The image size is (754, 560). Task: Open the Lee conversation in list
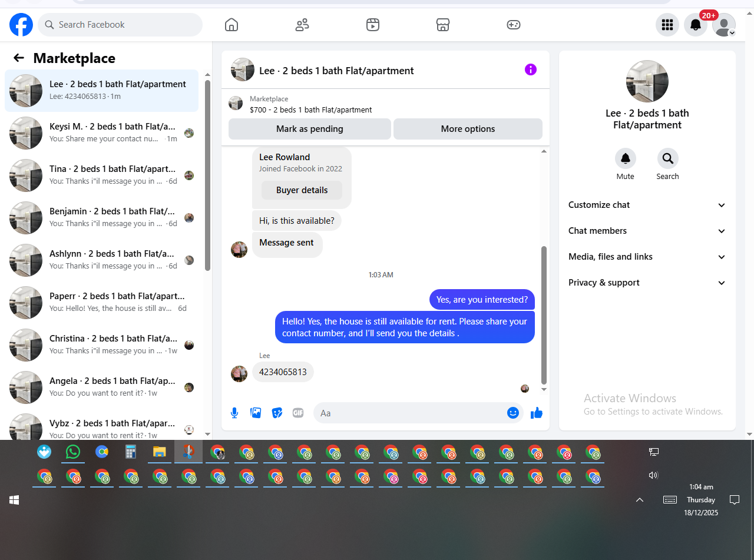(101, 91)
